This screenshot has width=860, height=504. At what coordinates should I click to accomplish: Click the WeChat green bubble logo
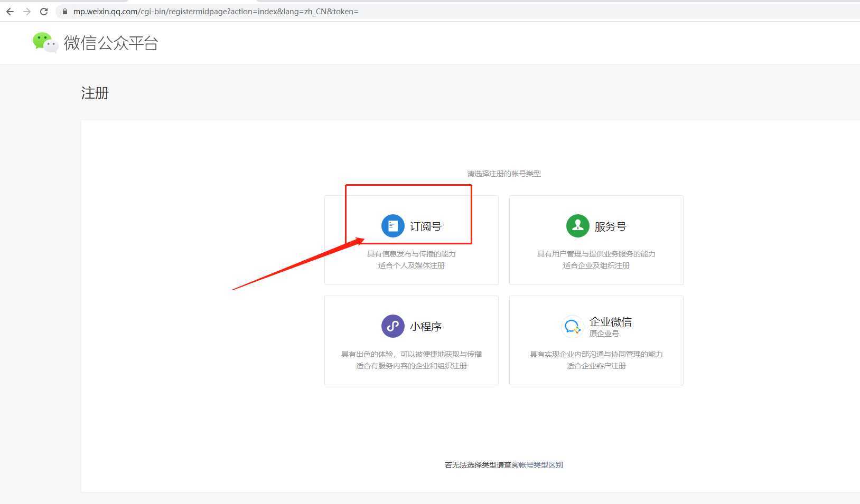(x=45, y=43)
